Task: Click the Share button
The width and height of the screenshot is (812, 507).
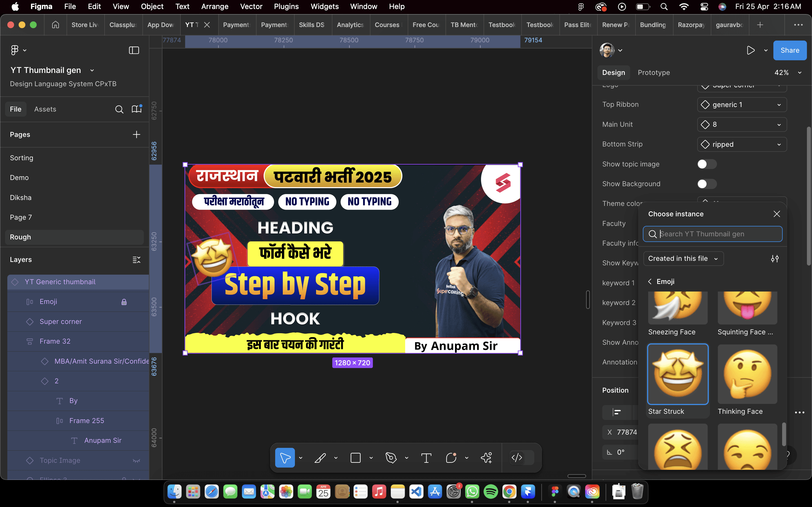Action: point(789,50)
